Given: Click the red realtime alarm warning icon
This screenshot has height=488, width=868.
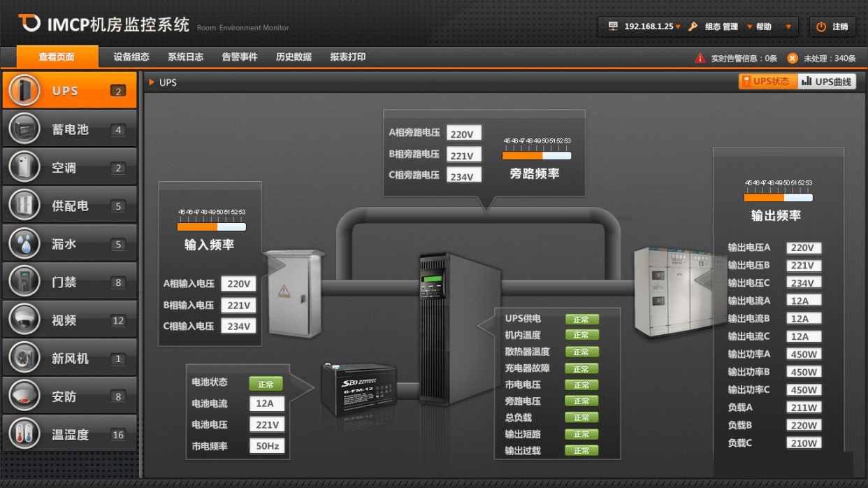Looking at the screenshot, I should [700, 58].
